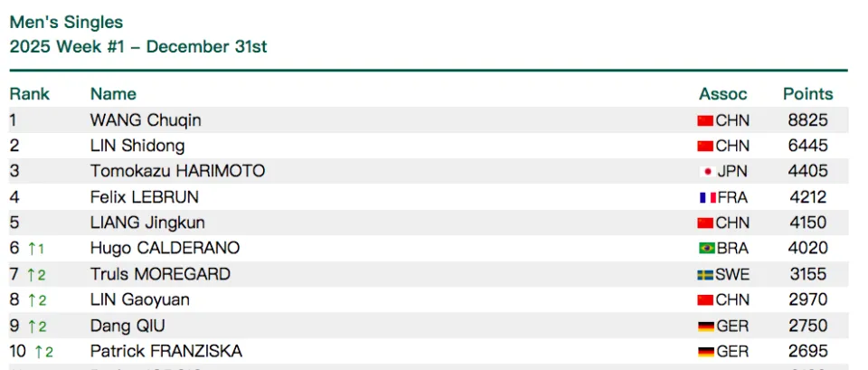Click LIN Shidong's 6445 points value
The image size is (868, 370).
point(807,146)
